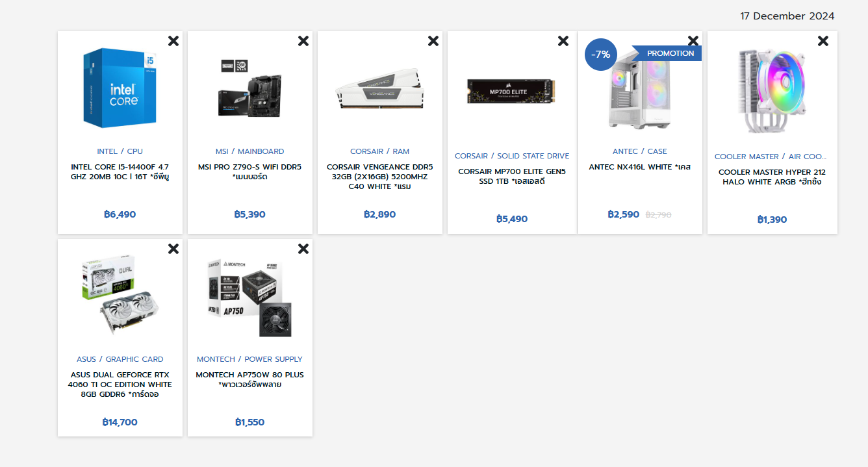
Task: Click the PROMOTION ribbon on Antec case
Action: [667, 53]
